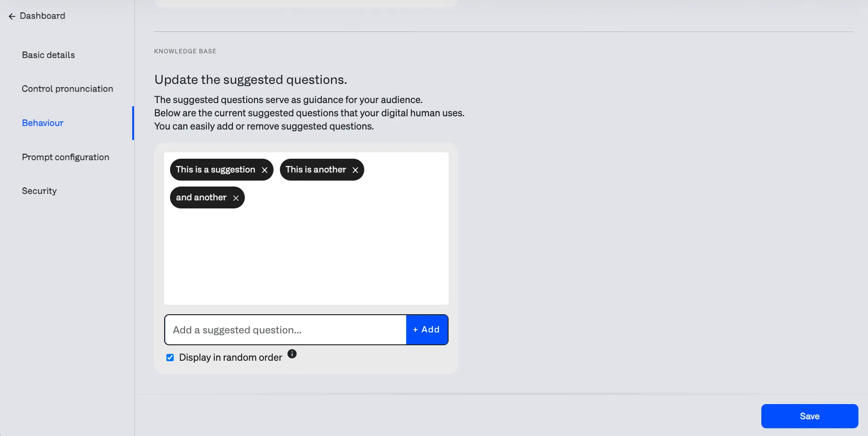Open Prompt configuration section

66,157
